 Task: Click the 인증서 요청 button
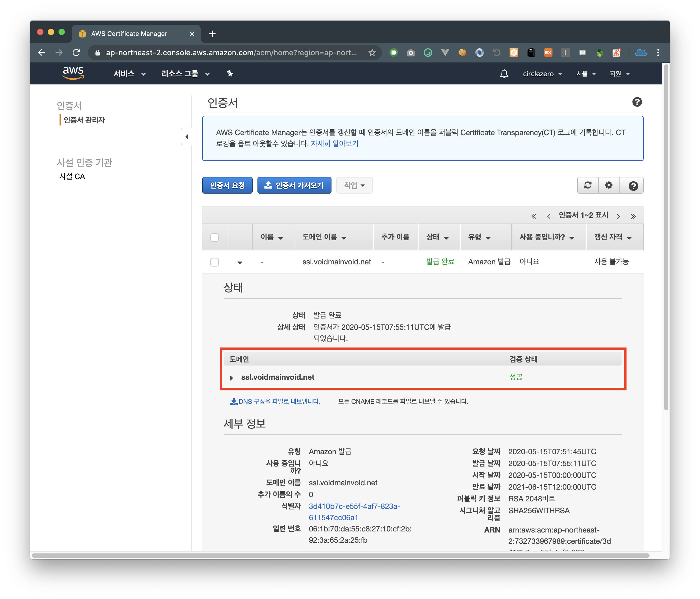[x=227, y=185]
